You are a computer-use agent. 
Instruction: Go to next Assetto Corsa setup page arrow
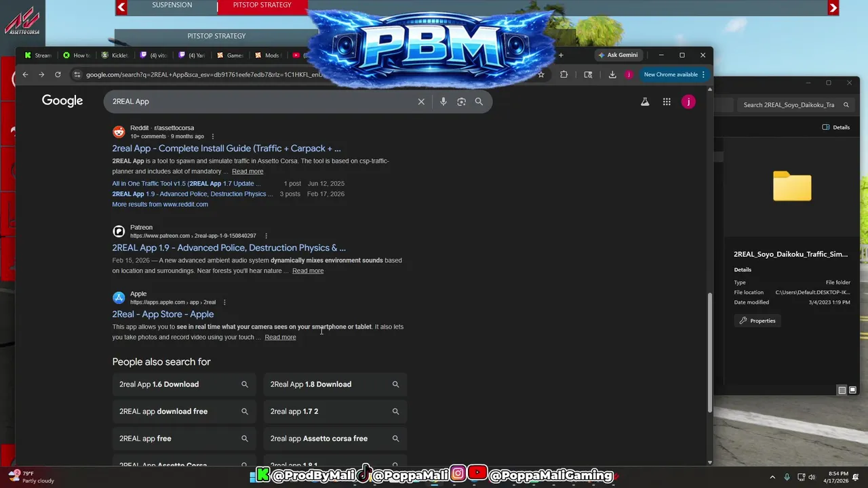pyautogui.click(x=833, y=7)
